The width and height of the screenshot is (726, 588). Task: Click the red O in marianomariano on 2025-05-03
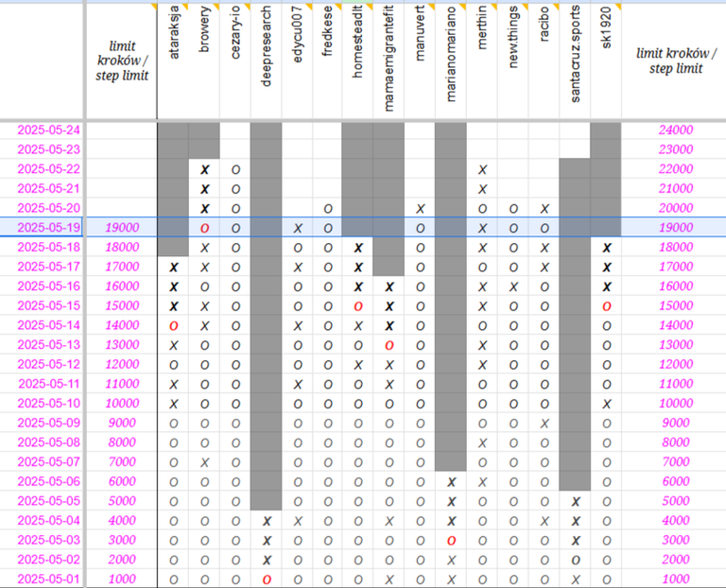point(452,541)
